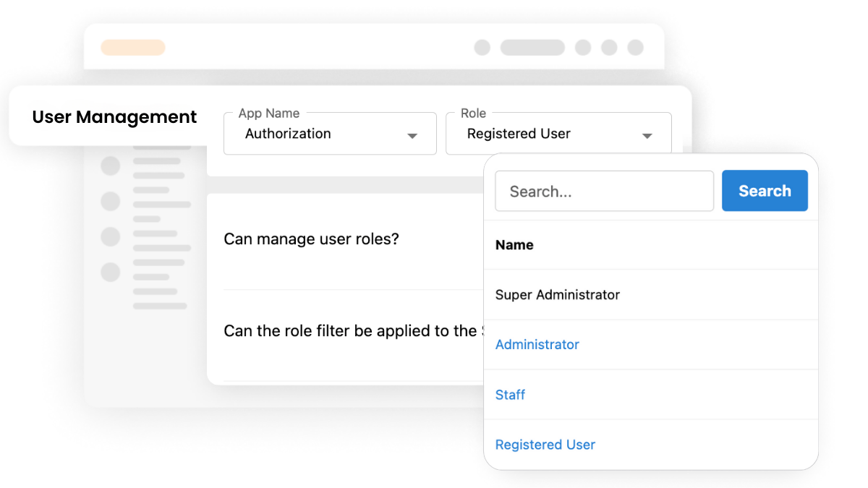Click the rightmost toolbar circle icon
The height and width of the screenshot is (488, 868).
[636, 47]
